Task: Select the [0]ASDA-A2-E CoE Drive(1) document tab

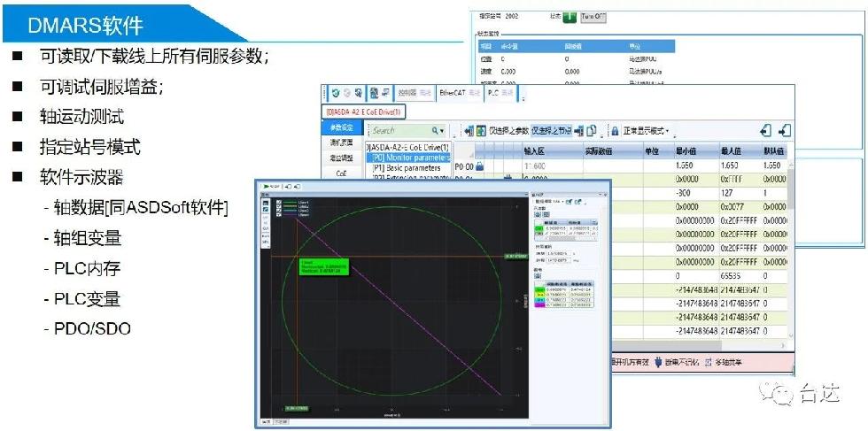Action: pyautogui.click(x=364, y=112)
